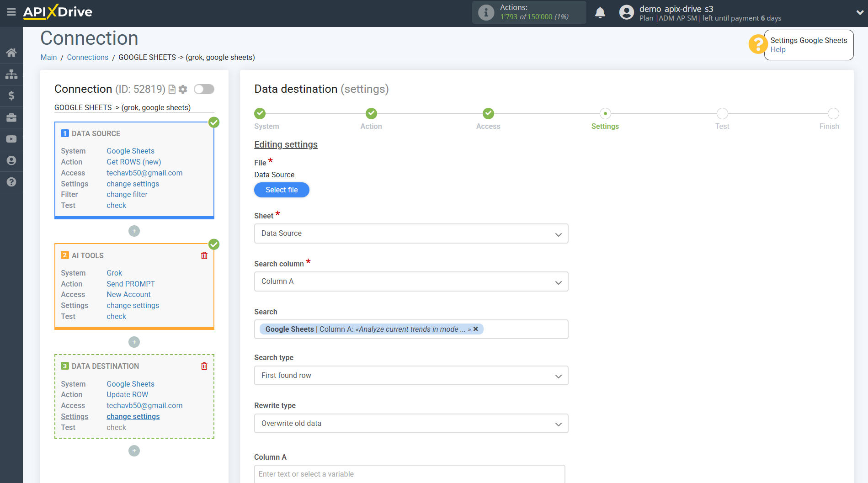This screenshot has height=483, width=868.
Task: Remove the Google Sheets search variable chip
Action: tap(476, 329)
